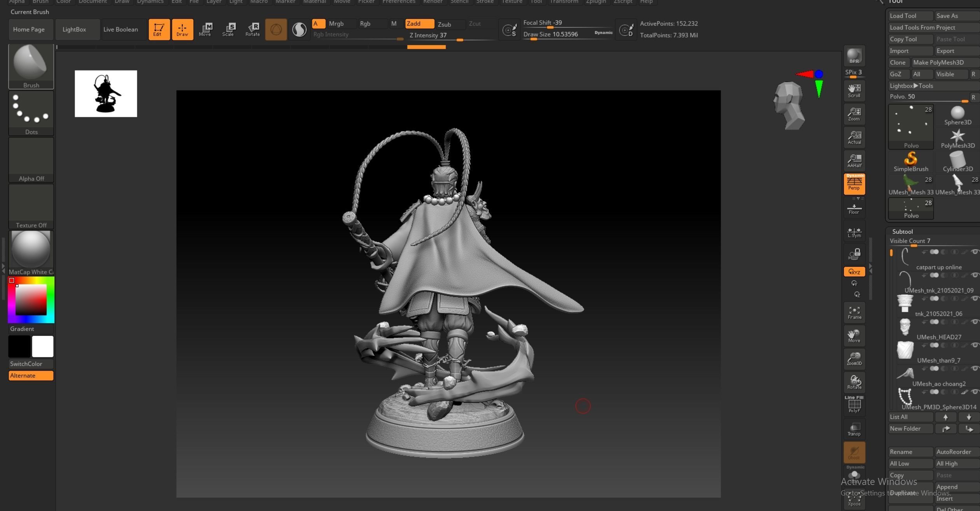Viewport: 980px width, 511px height.
Task: Select the Scale tool in the top toolbar
Action: pos(229,29)
